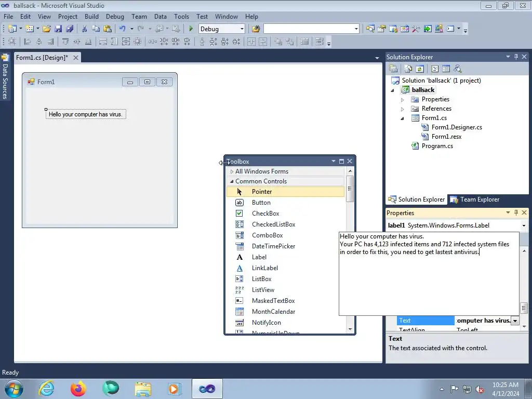532x399 pixels.
Task: Pin the Solution Explorer panel
Action: (516, 57)
